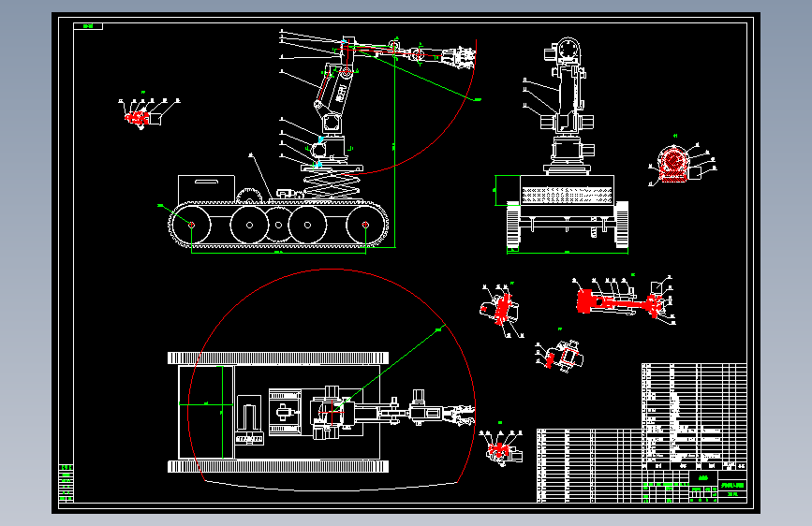Select the lower crawler track in plan view
Image resolution: width=812 pixels, height=526 pixels.
[x=277, y=466]
